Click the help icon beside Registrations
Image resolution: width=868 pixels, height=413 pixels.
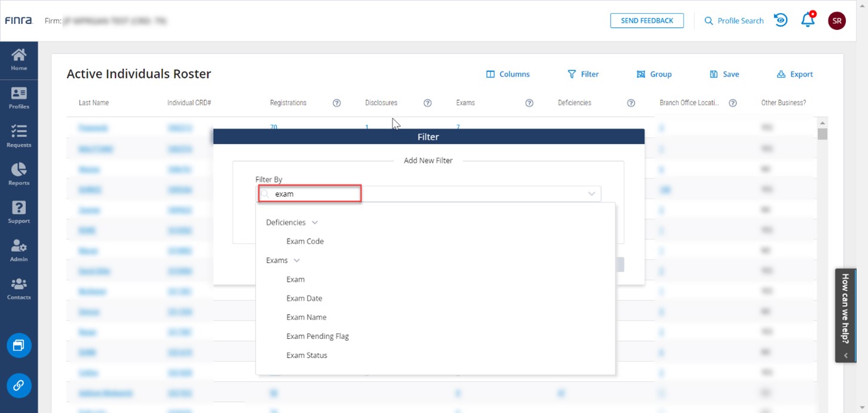click(336, 103)
